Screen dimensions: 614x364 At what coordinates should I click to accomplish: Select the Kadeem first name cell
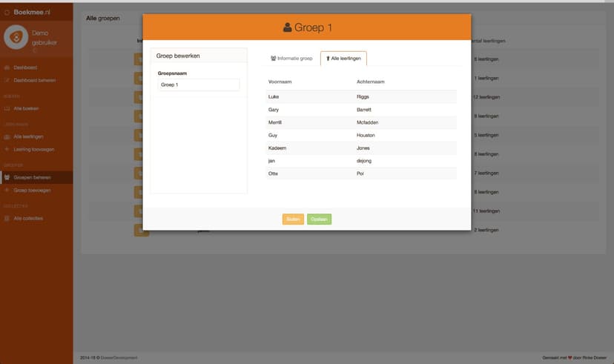pyautogui.click(x=277, y=148)
